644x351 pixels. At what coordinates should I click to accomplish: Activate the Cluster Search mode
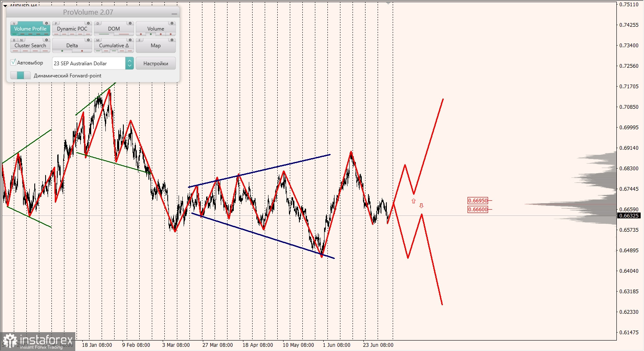tap(30, 45)
